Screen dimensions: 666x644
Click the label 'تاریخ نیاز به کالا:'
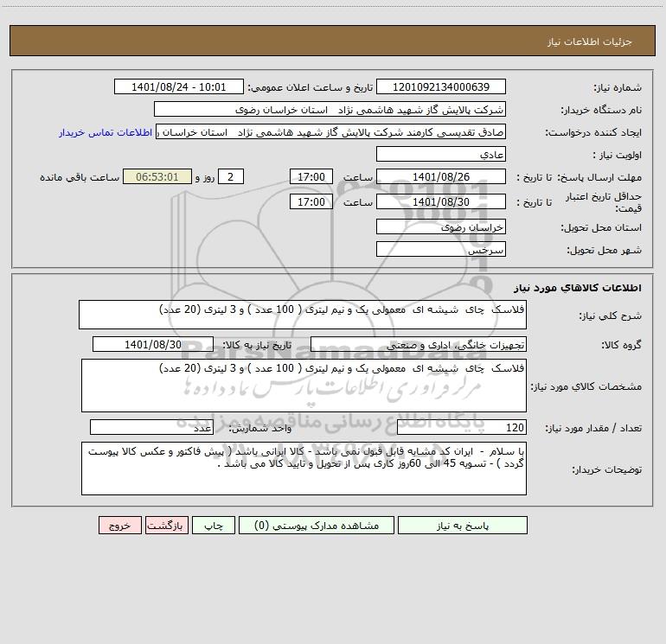pyautogui.click(x=258, y=345)
